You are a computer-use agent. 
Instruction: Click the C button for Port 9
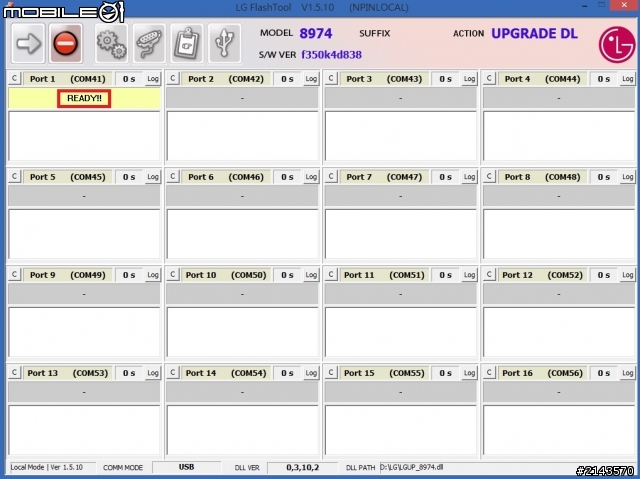[14, 274]
